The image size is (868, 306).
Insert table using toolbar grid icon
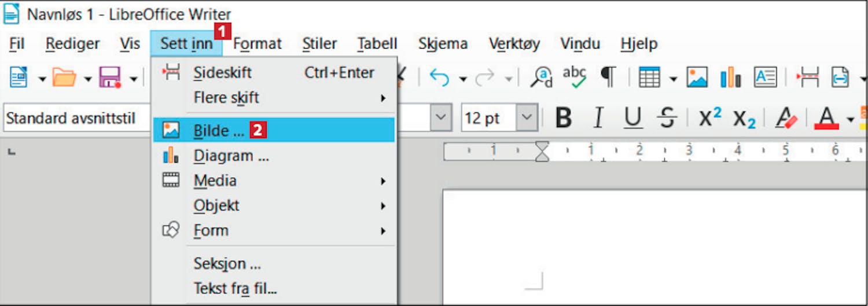649,76
